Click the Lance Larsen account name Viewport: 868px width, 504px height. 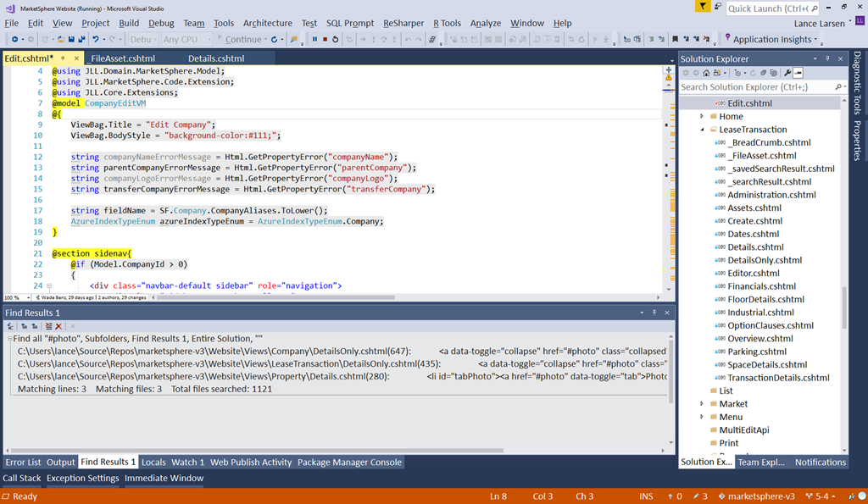click(x=820, y=23)
